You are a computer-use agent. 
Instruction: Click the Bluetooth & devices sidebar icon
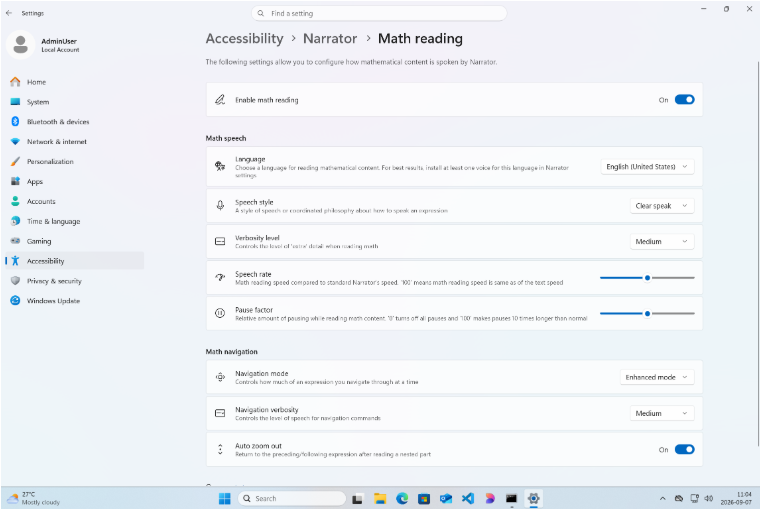15,121
